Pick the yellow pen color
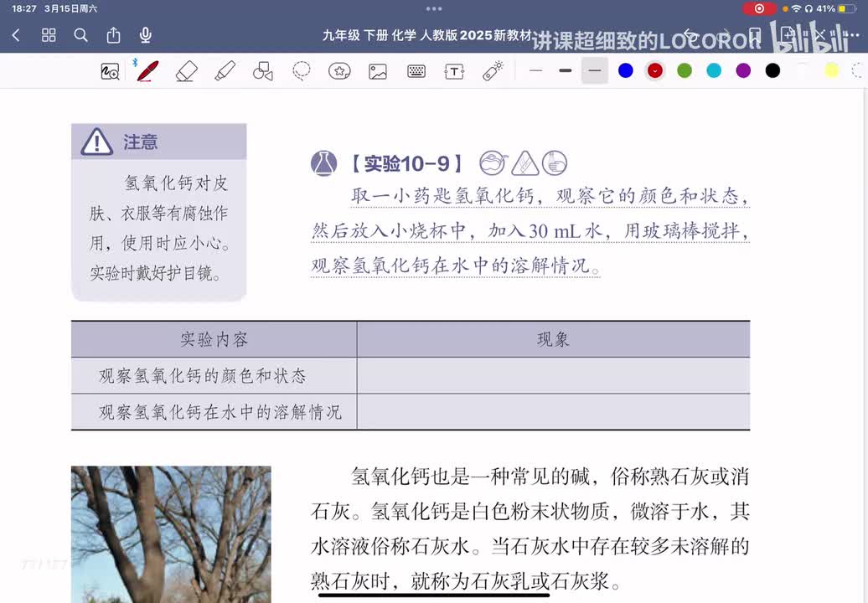 pyautogui.click(x=831, y=71)
